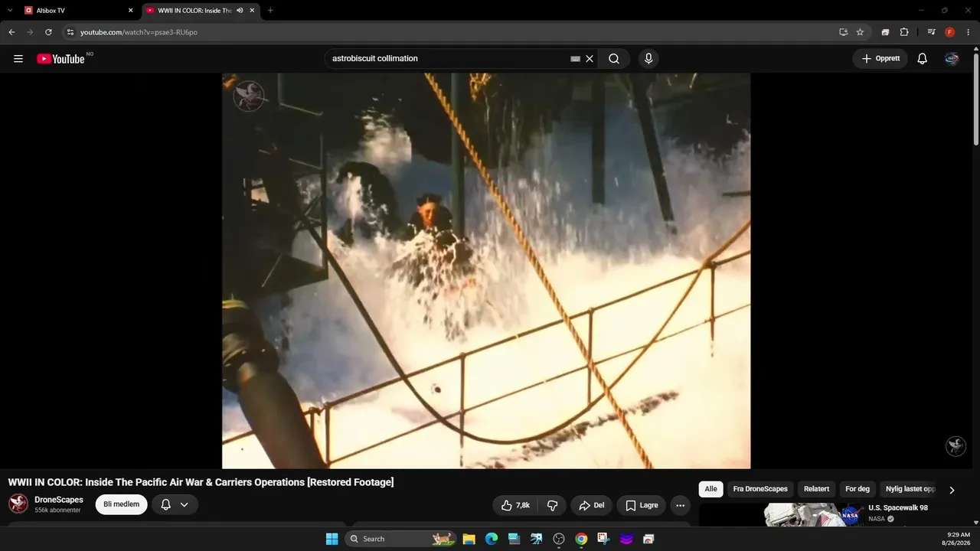Open the on-screen keyboard in search box
Image resolution: width=980 pixels, height=551 pixels.
pos(576,59)
